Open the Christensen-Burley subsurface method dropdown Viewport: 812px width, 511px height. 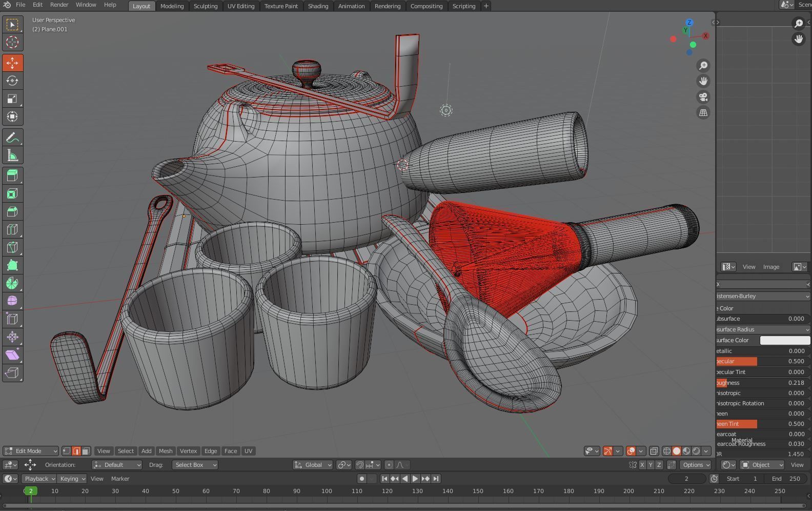tap(763, 296)
